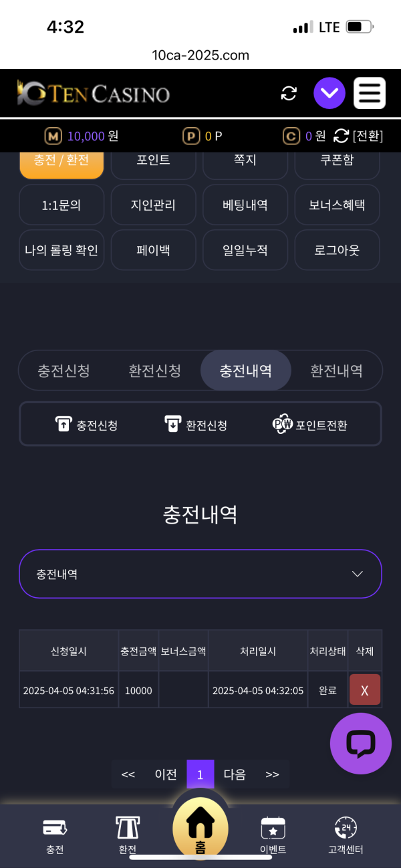Expand the purple chevron account menu
This screenshot has height=868, width=401.
point(329,94)
